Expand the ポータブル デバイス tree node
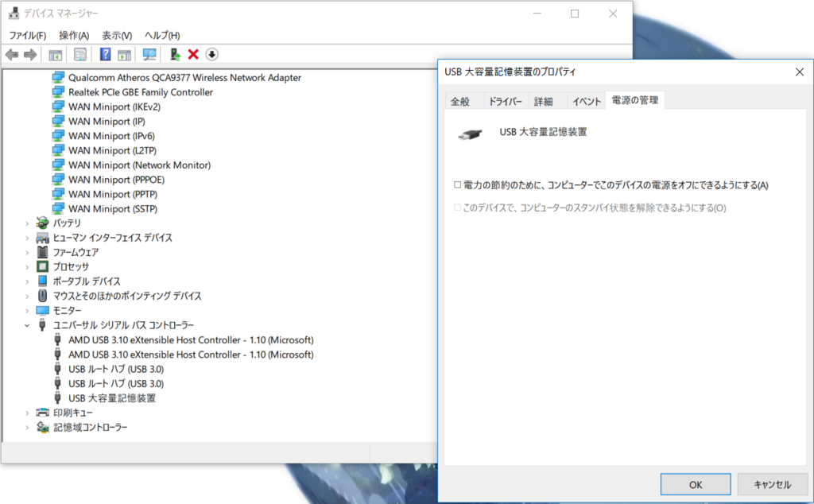 pyautogui.click(x=27, y=281)
